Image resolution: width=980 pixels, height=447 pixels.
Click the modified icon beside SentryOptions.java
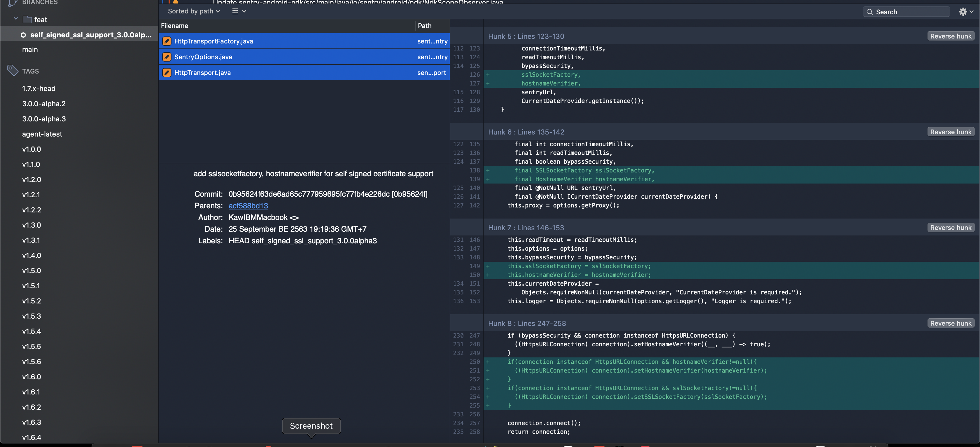pos(167,57)
